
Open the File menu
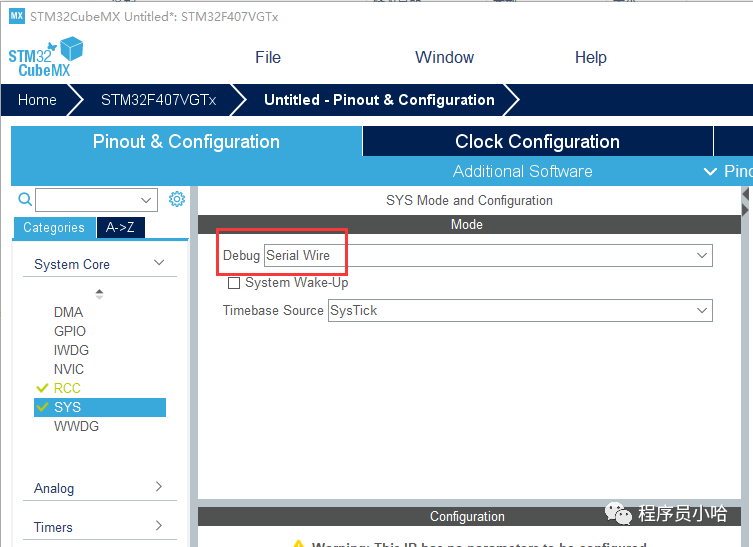click(x=268, y=57)
